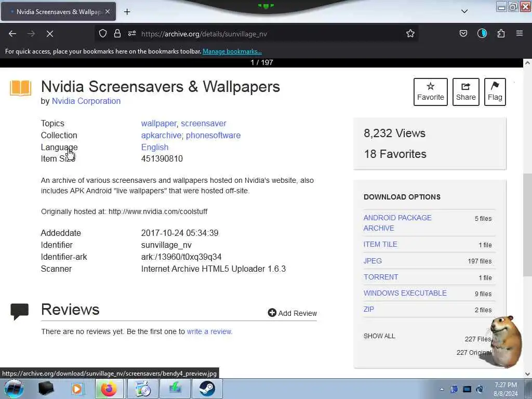Click the speech bubble Reviews icon
This screenshot has height=399, width=532.
(x=19, y=311)
